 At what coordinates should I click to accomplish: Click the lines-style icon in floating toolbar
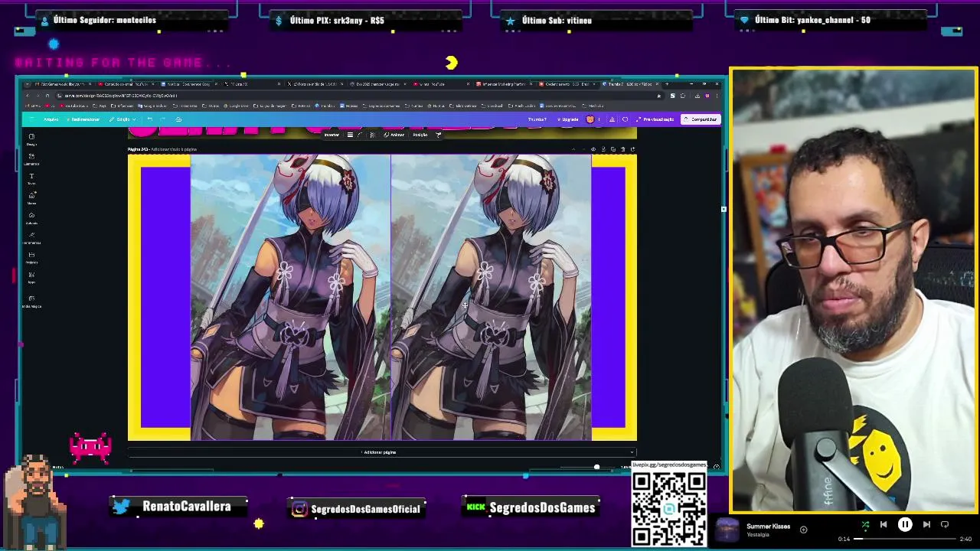(351, 135)
